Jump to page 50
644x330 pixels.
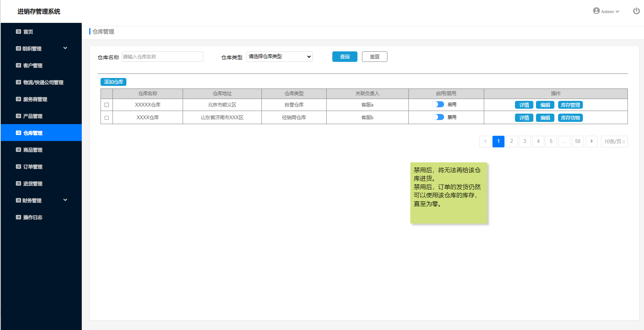[x=578, y=141]
